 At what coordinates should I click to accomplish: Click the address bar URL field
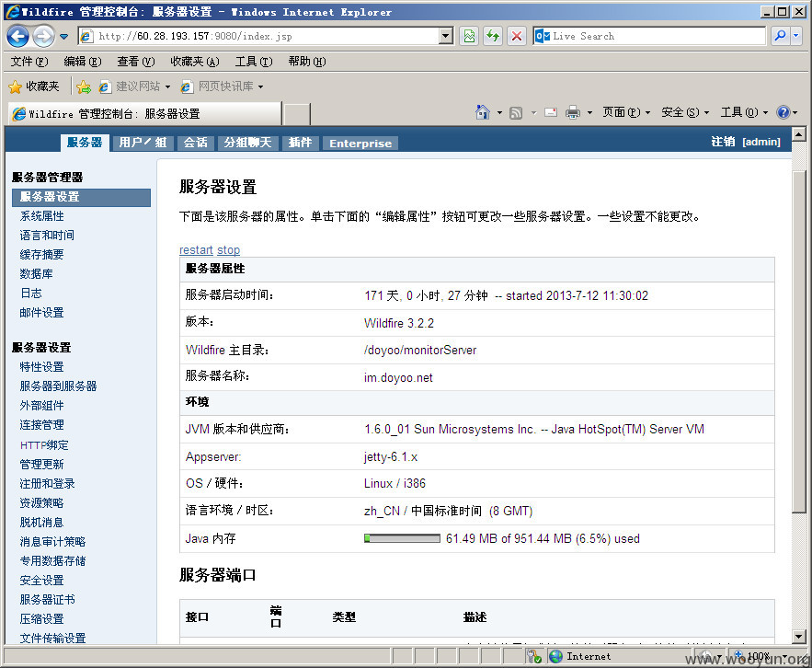tap(259, 36)
